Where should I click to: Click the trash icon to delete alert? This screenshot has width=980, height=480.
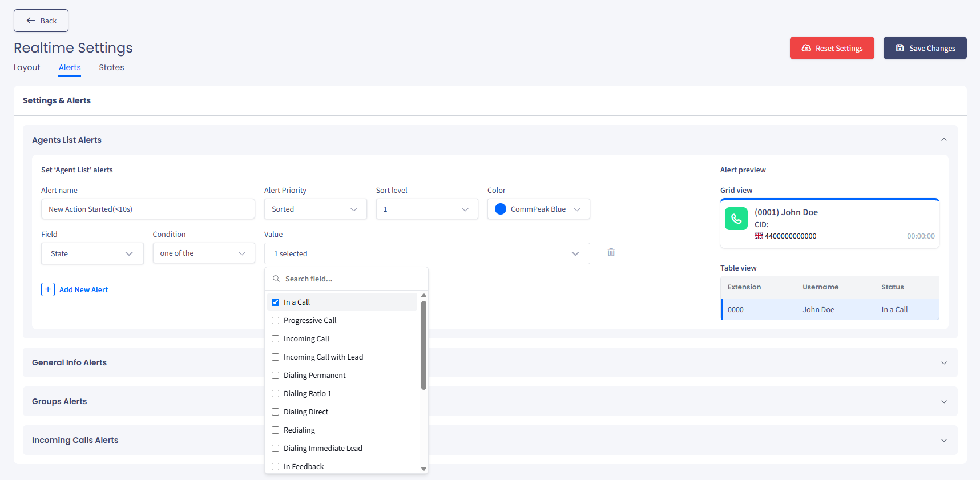click(x=611, y=252)
